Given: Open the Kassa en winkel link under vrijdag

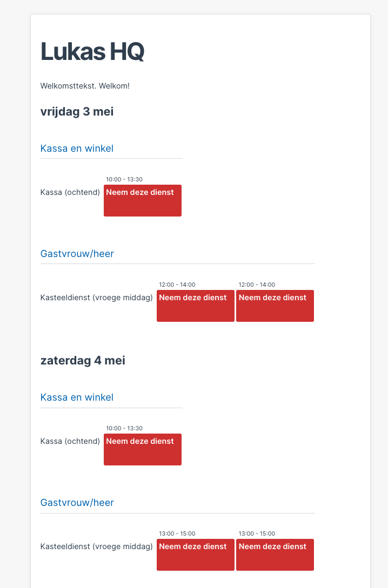Looking at the screenshot, I should [x=77, y=148].
